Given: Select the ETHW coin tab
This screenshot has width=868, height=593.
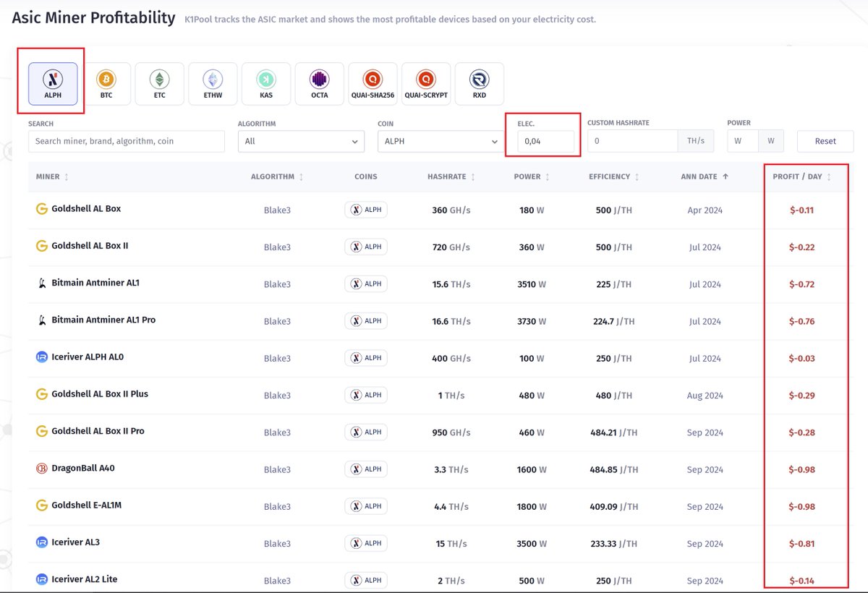Looking at the screenshot, I should [213, 83].
